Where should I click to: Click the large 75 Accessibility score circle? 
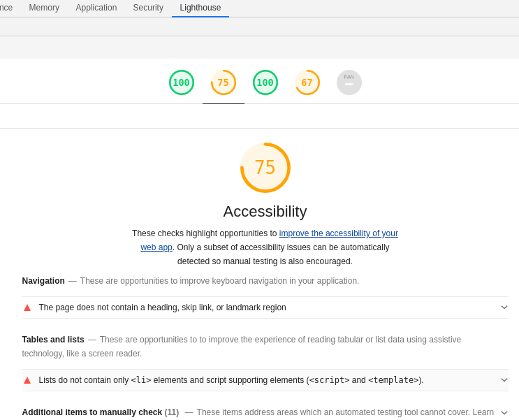265,168
